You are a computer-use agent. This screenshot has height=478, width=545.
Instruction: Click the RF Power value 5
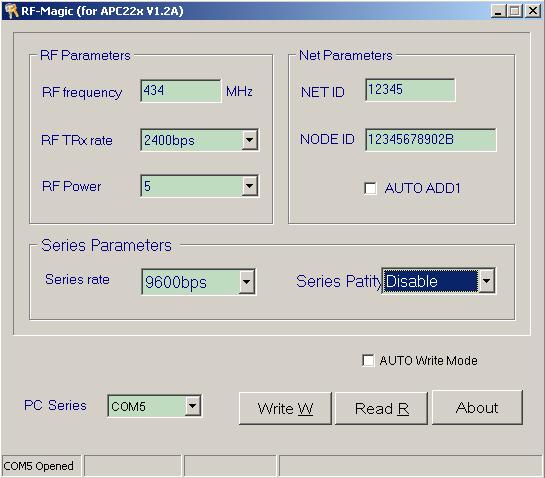click(147, 186)
